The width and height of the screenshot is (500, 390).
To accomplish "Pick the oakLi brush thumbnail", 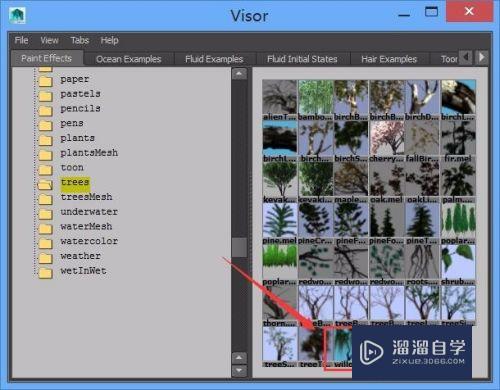I will click(422, 179).
